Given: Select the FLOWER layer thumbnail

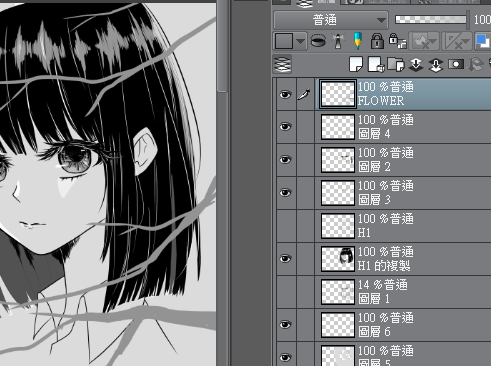Looking at the screenshot, I should coord(337,94).
